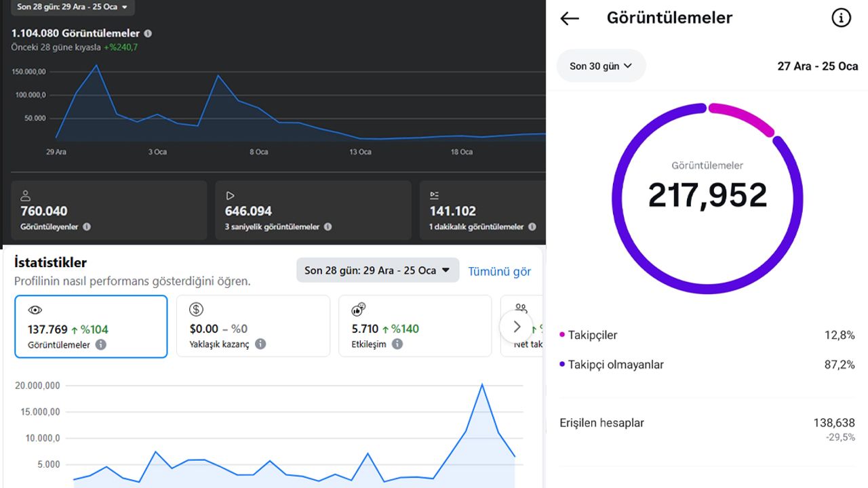Click the next arrow on stat cards
The image size is (868, 488).
click(517, 327)
